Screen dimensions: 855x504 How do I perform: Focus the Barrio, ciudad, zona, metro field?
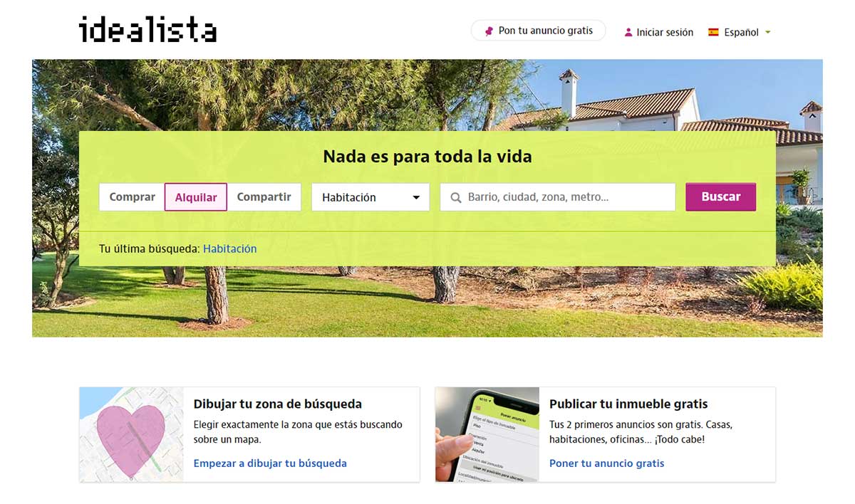558,197
